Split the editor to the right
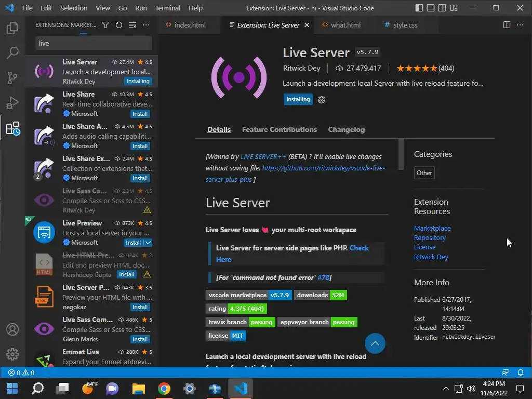 pyautogui.click(x=507, y=25)
